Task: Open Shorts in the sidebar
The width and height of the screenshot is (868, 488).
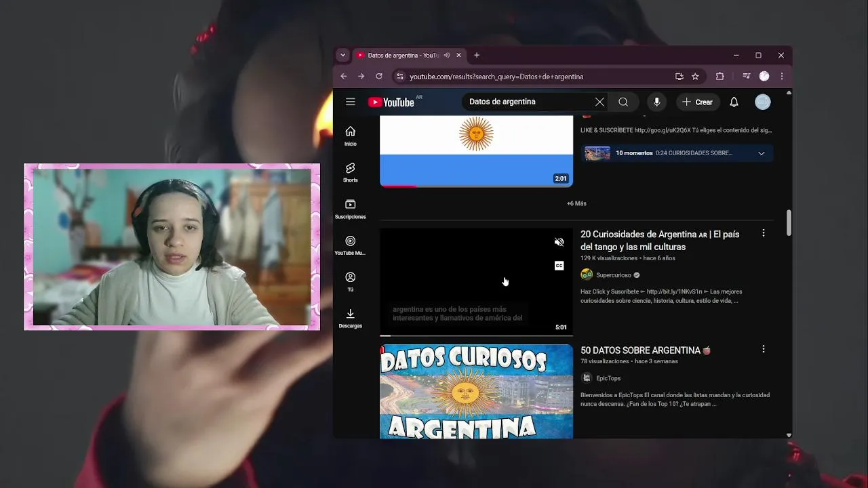Action: coord(350,172)
